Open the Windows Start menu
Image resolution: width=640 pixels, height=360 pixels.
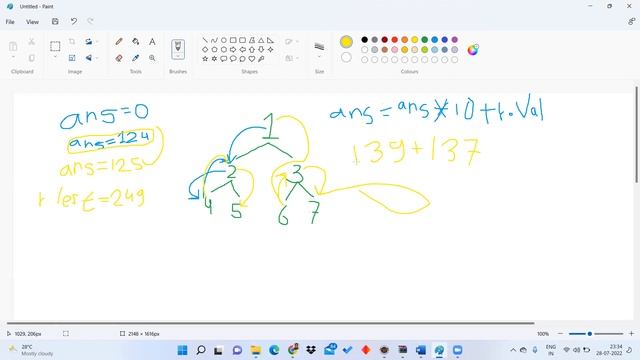pyautogui.click(x=182, y=350)
